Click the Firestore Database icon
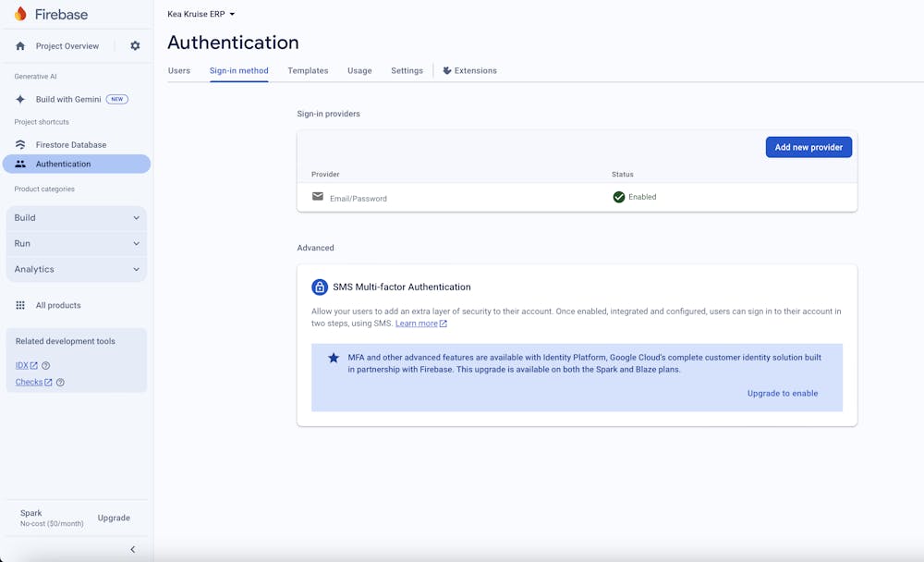924x562 pixels. point(20,145)
